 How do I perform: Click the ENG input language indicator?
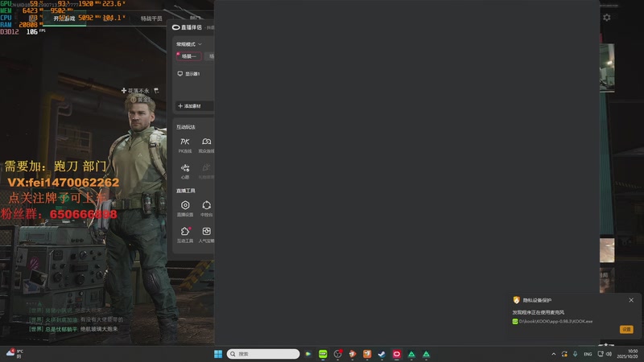588,354
